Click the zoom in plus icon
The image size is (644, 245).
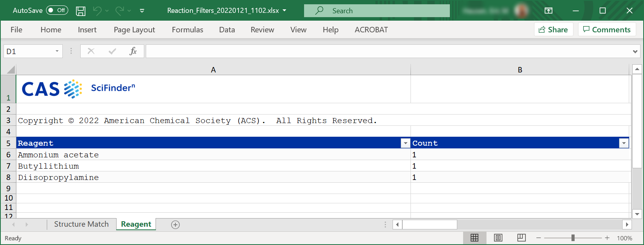pyautogui.click(x=607, y=238)
